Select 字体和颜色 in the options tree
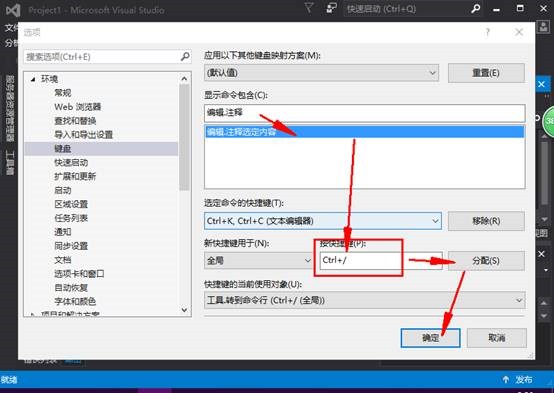This screenshot has height=393, width=554. point(75,301)
